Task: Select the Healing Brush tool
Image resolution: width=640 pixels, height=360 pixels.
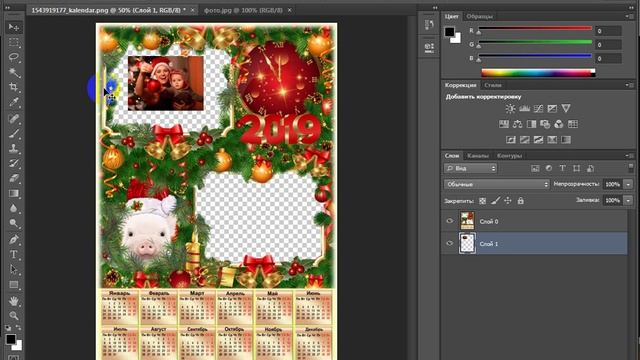Action: click(14, 119)
